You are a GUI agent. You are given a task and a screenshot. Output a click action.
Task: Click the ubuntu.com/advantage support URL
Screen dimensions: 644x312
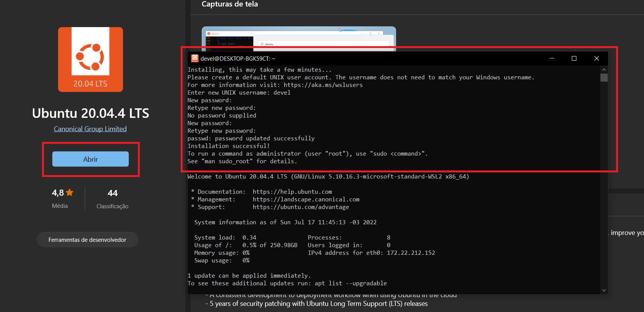tap(301, 207)
